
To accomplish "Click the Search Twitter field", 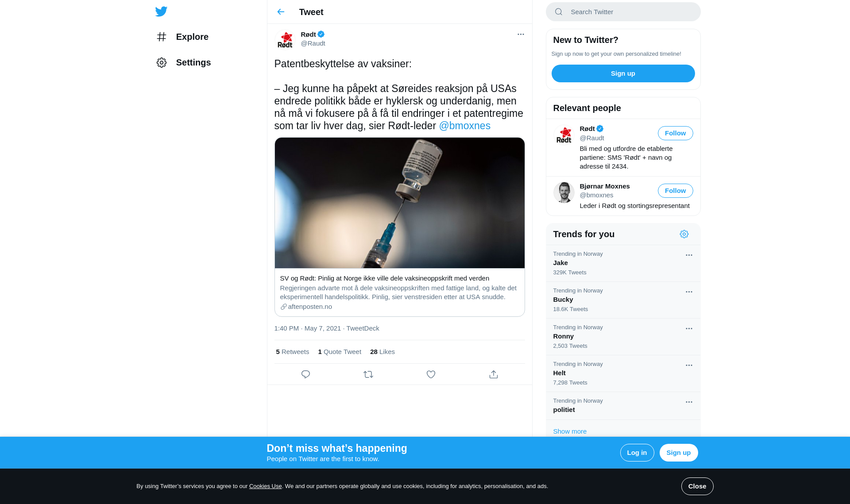I will (623, 12).
